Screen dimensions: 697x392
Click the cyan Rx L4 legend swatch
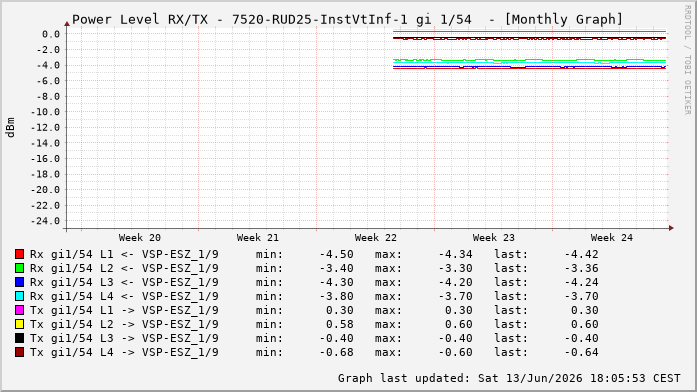pos(19,296)
